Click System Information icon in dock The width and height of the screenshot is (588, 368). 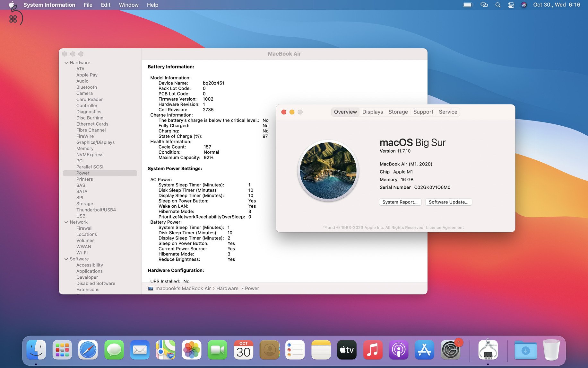pyautogui.click(x=488, y=350)
